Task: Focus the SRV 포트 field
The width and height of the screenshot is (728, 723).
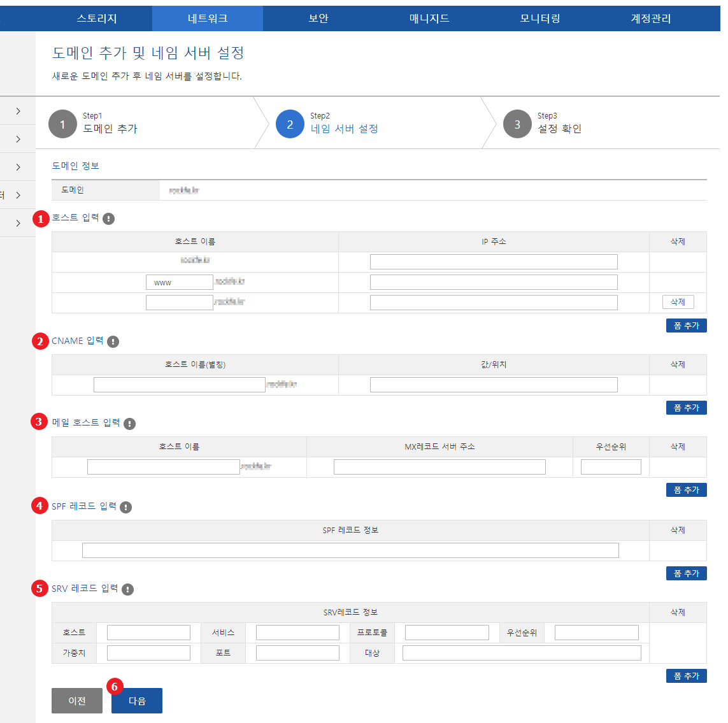Action: click(x=297, y=653)
